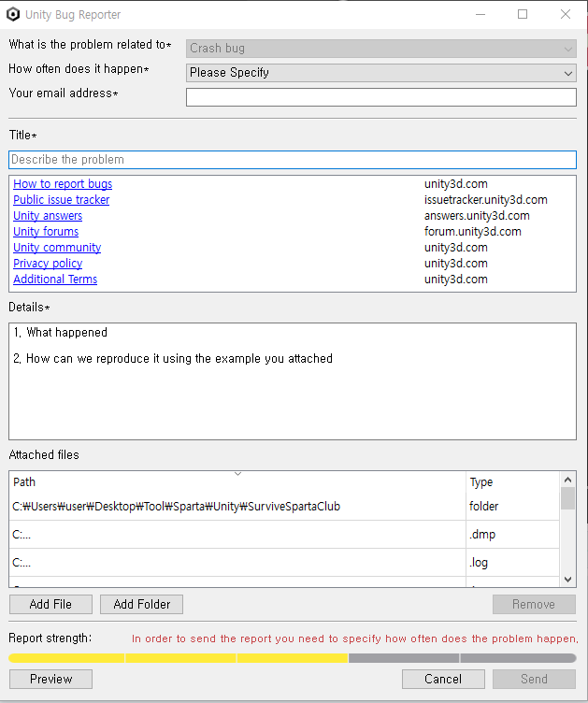This screenshot has height=703, width=588.
Task: Click the attached files scrollbar up arrow
Action: click(x=567, y=480)
